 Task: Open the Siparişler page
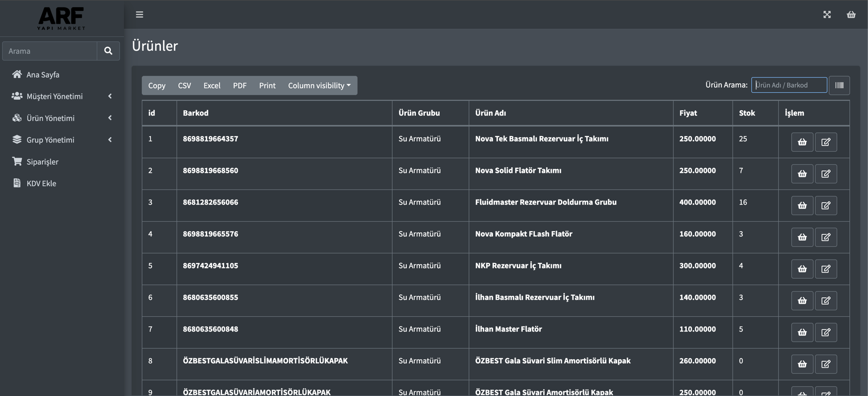pos(61,162)
